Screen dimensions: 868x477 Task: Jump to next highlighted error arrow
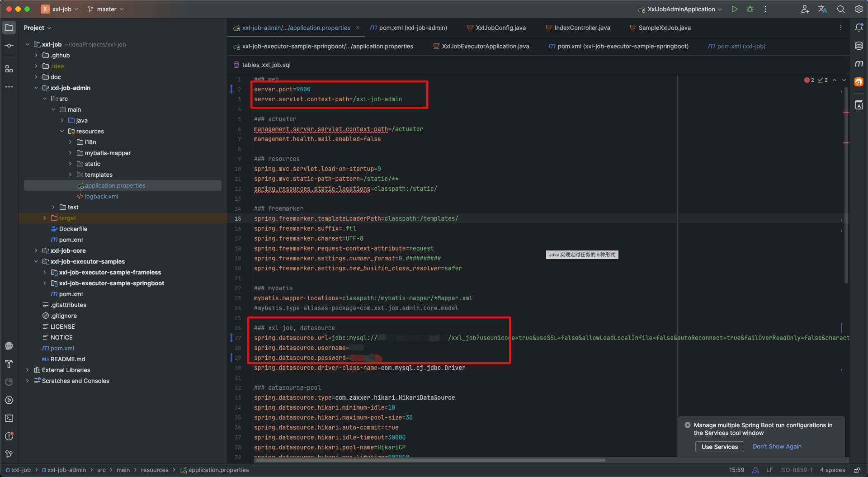(x=844, y=80)
